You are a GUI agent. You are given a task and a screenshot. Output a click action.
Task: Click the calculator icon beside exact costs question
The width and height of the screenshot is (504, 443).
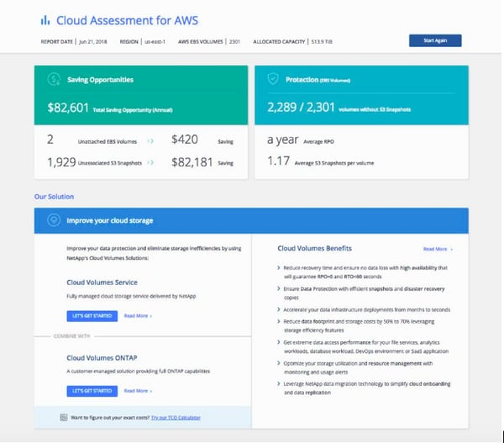(64, 417)
